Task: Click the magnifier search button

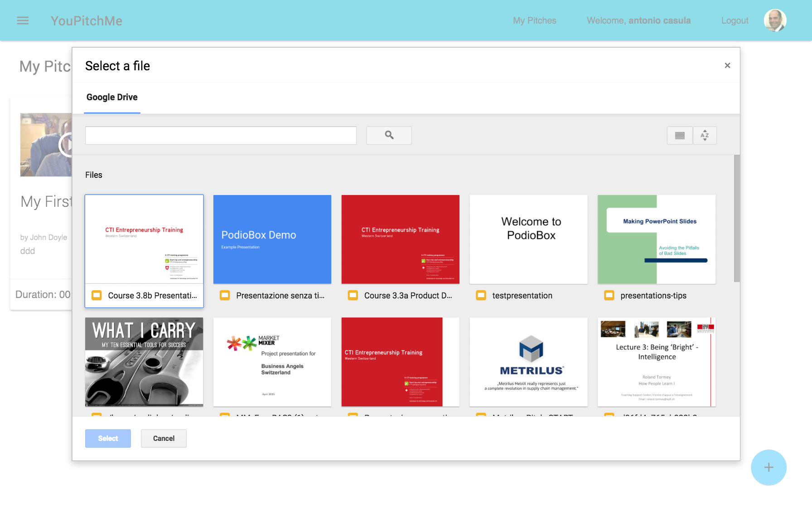Action: [389, 135]
